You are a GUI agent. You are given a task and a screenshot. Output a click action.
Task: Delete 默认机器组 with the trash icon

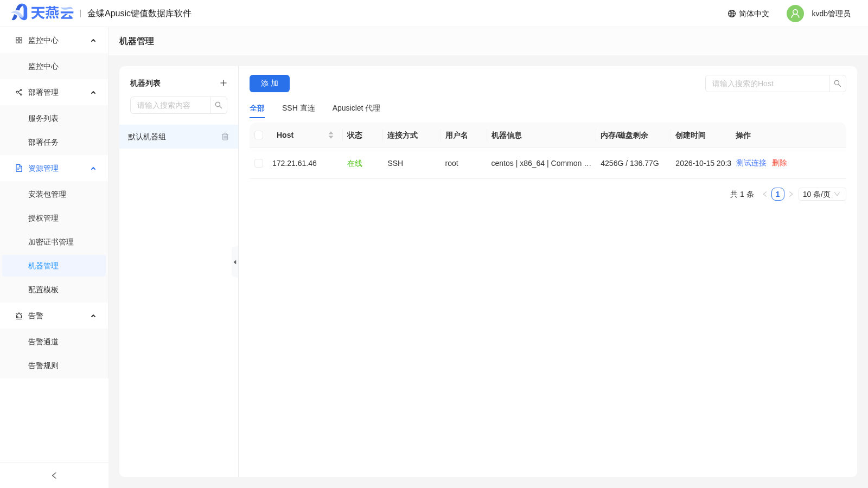(x=225, y=137)
